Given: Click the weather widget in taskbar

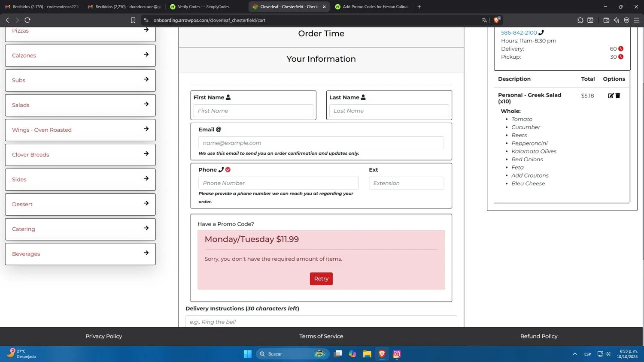Looking at the screenshot, I should point(21,354).
